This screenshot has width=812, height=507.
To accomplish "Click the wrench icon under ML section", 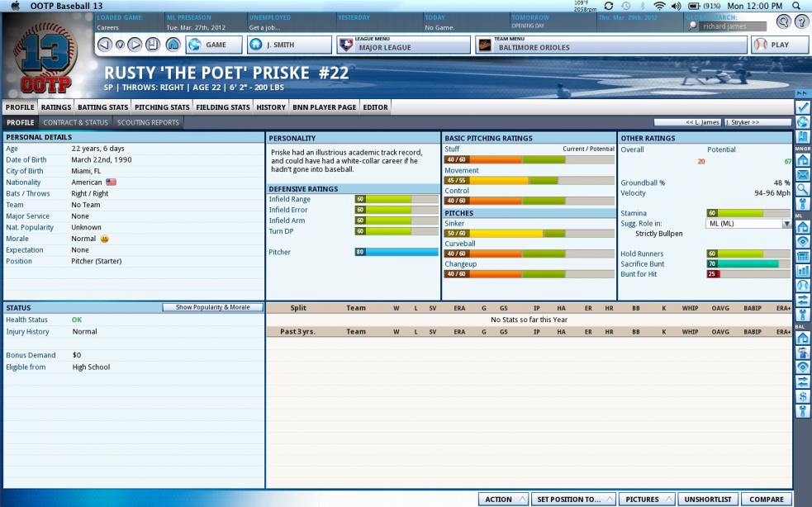I will point(803,315).
